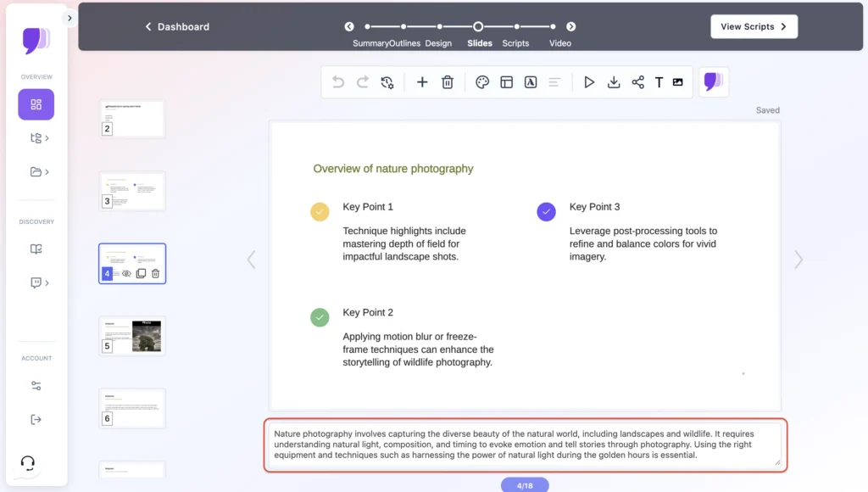The height and width of the screenshot is (492, 868).
Task: Click the green Key Point 2 checkmark
Action: point(320,317)
